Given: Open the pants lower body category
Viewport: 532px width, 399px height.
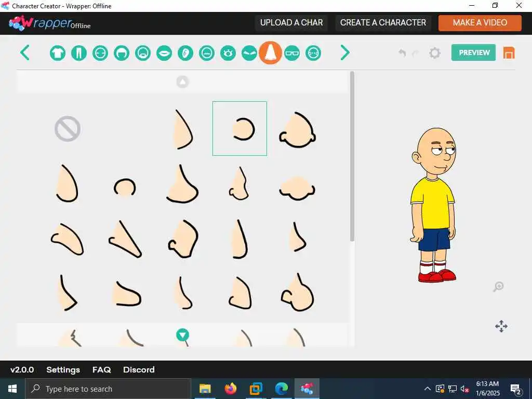Looking at the screenshot, I should tap(79, 54).
